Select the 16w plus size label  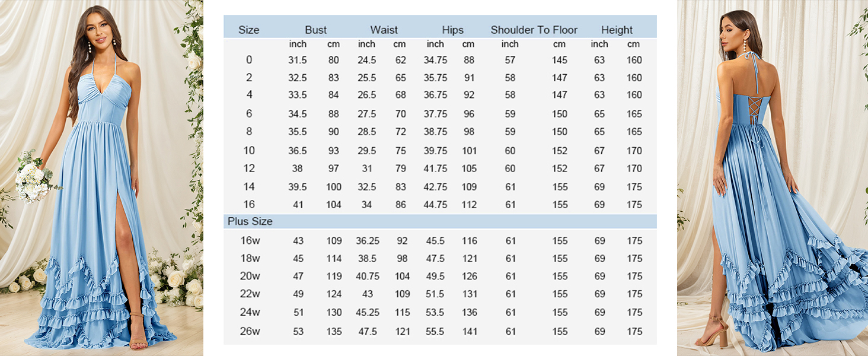(250, 241)
